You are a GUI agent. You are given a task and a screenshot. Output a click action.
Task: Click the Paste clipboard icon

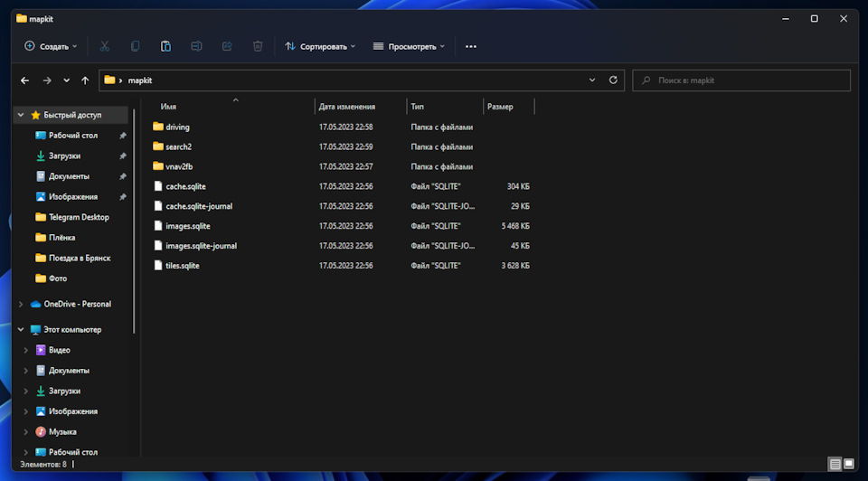pyautogui.click(x=165, y=46)
